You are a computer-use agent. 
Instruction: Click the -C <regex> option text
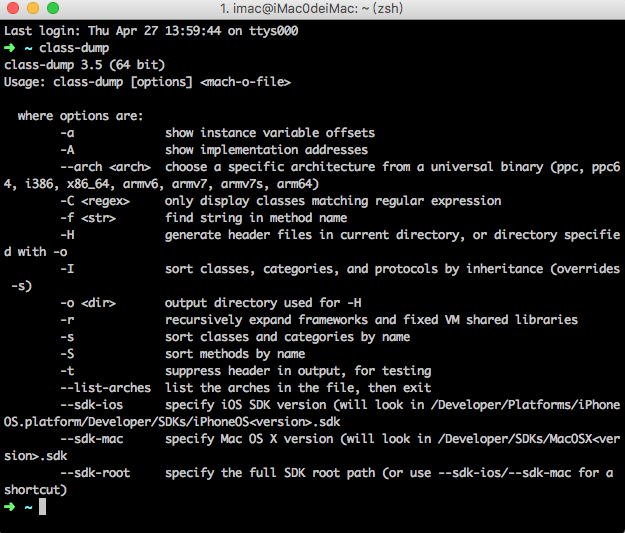pos(95,201)
